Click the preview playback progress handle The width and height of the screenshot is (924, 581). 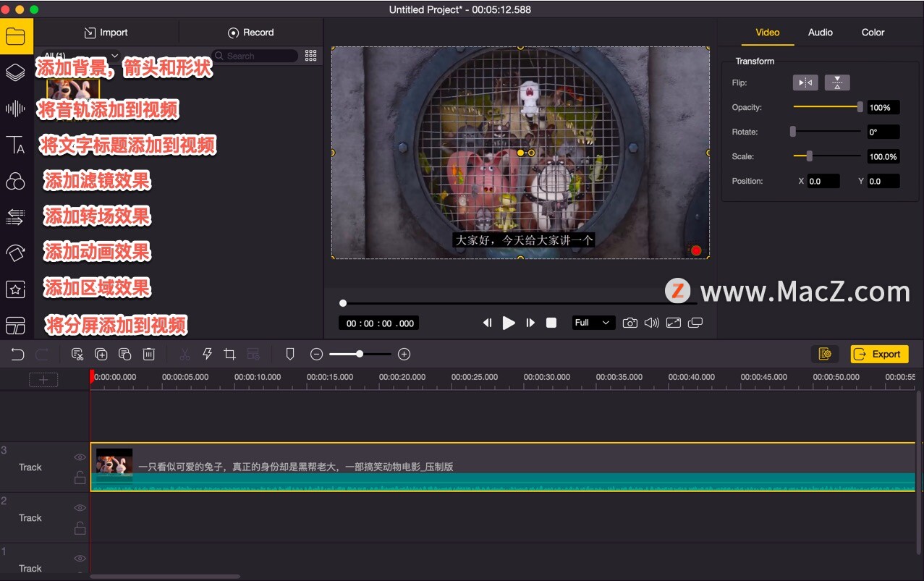point(343,303)
